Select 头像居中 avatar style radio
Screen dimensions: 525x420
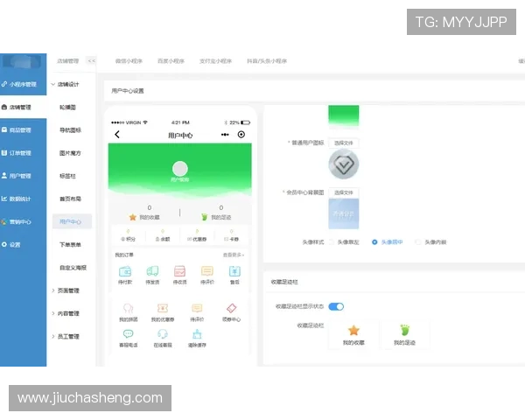point(374,242)
